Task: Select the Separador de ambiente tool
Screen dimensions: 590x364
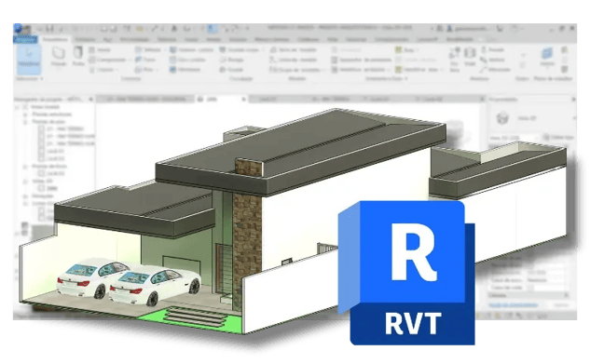Action: point(362,60)
